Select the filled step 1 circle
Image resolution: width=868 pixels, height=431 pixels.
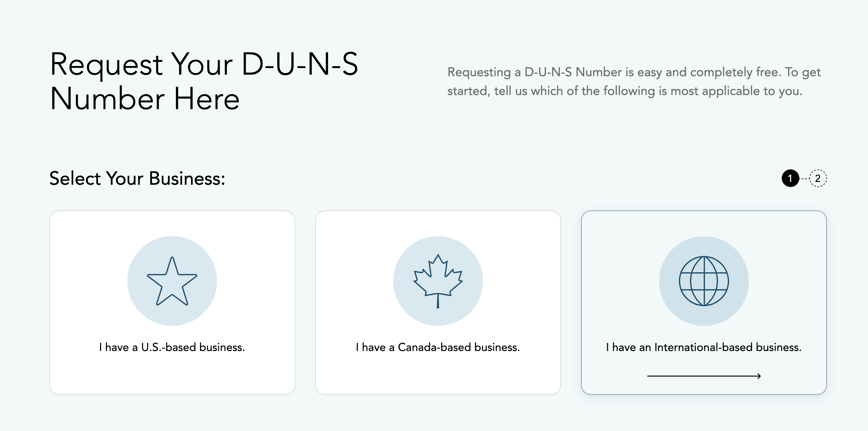coord(790,178)
